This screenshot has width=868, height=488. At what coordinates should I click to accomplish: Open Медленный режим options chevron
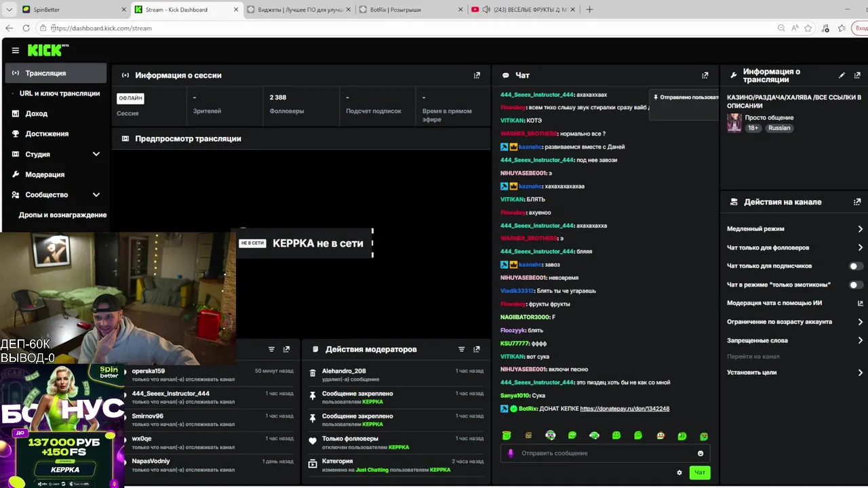(x=860, y=229)
